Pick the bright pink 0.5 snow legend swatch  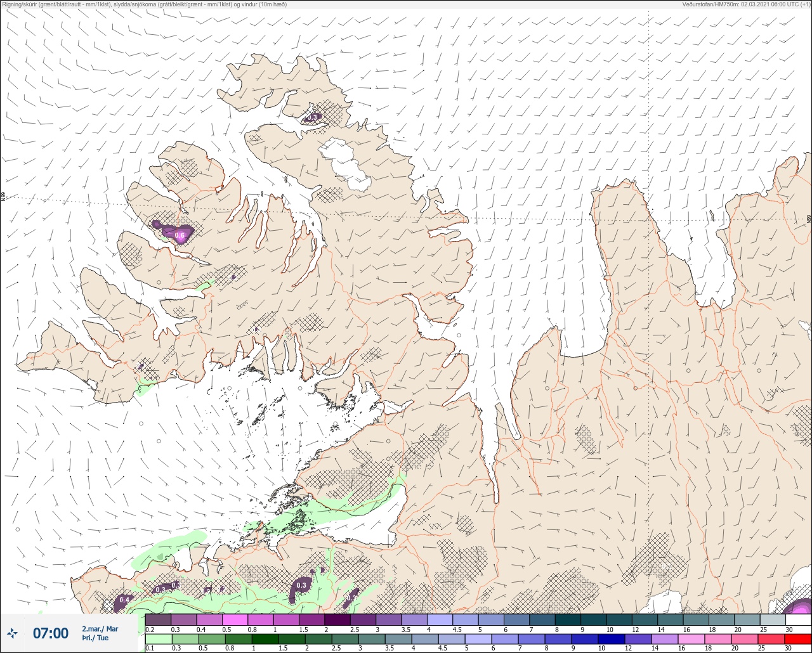(235, 619)
